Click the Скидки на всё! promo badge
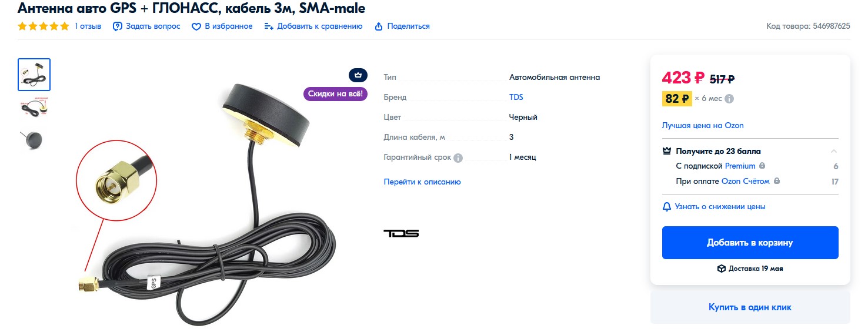868x332 pixels. pos(335,94)
